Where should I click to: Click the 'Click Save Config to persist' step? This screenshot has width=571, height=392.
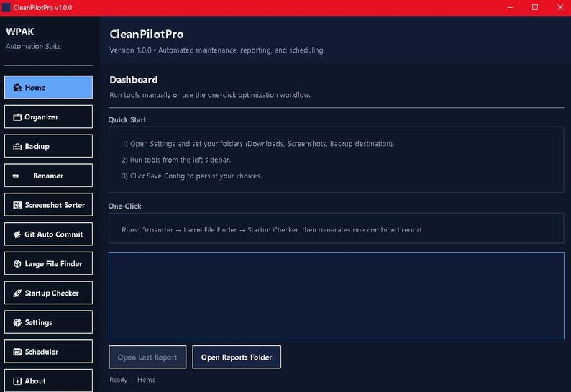(x=192, y=176)
